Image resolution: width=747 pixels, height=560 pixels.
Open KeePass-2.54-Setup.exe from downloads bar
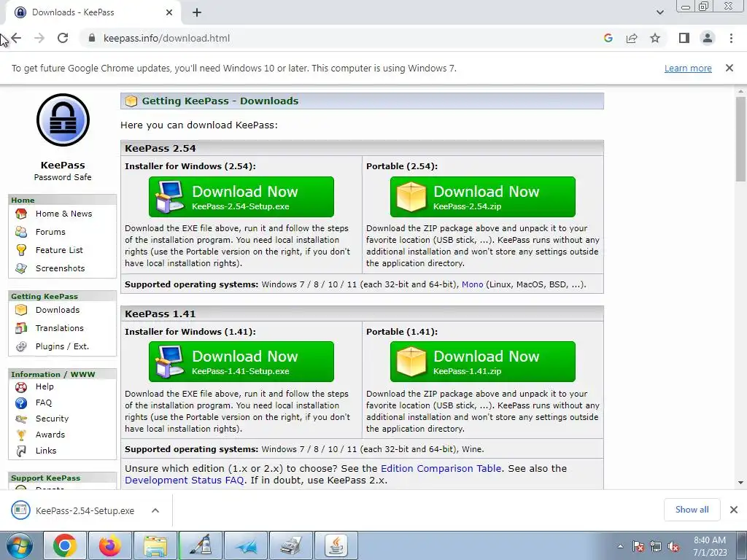coord(85,510)
